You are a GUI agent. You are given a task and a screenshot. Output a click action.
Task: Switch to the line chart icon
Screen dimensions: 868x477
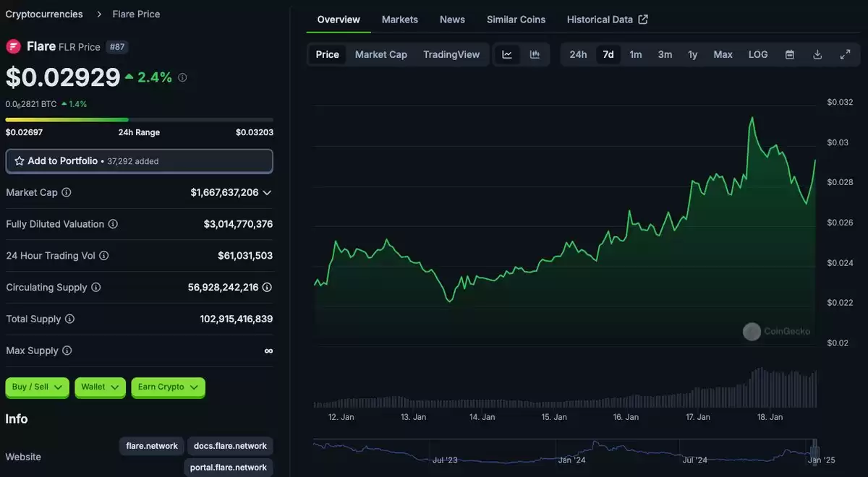507,54
